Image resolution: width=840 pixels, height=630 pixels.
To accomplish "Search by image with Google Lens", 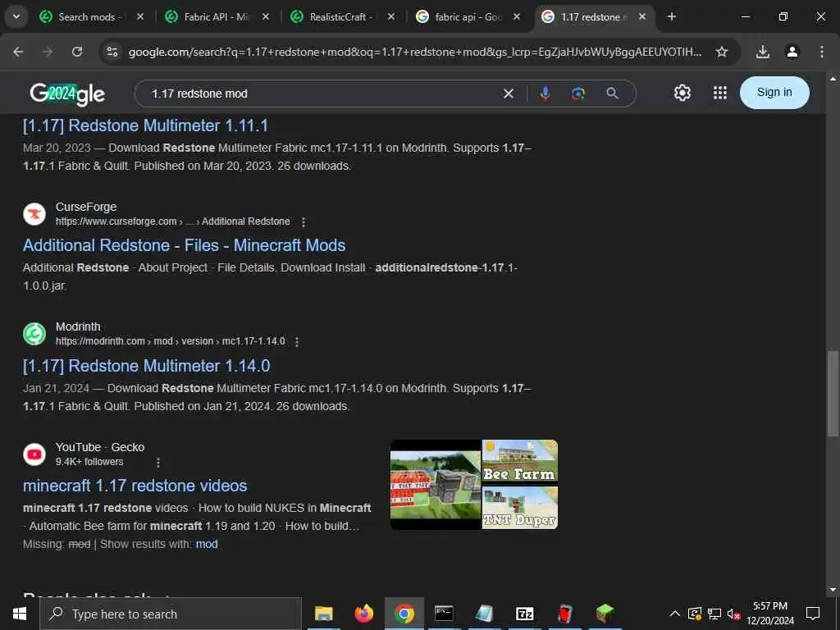I will [x=578, y=94].
